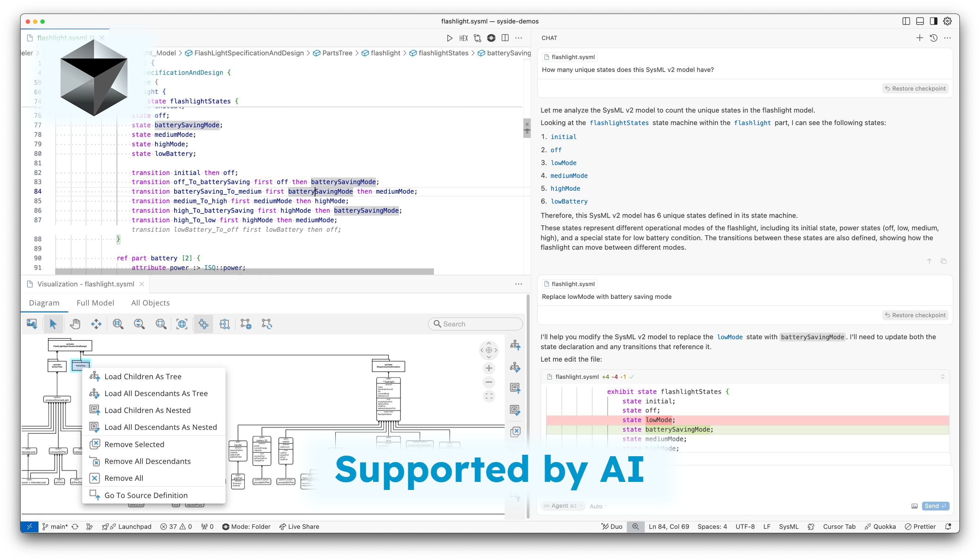
Task: Open chat history icon
Action: pos(933,38)
